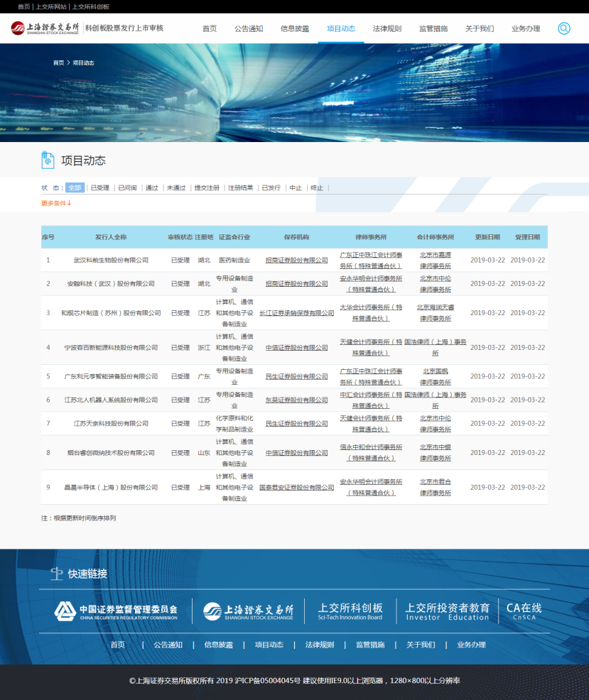Click the 项目动态 document icon beside heading
The height and width of the screenshot is (700, 589).
click(48, 160)
